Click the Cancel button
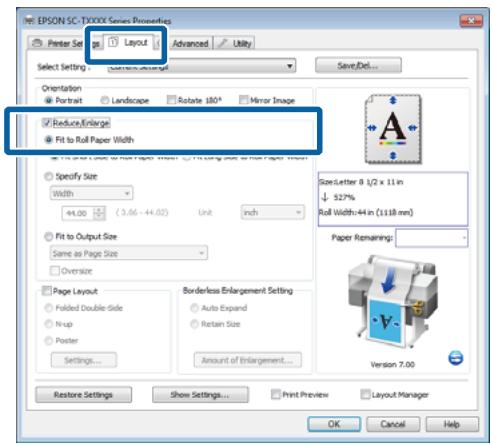This screenshot has height=445, width=492. click(393, 424)
